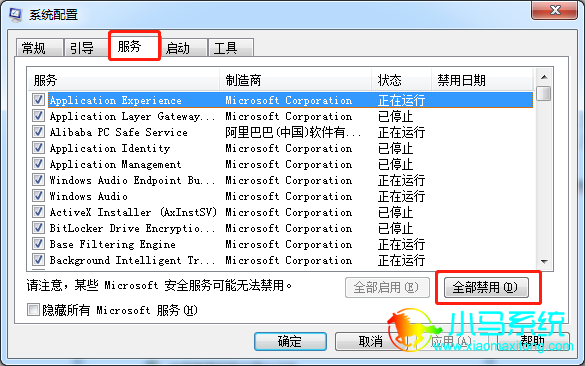
Task: Click 阿里巴巴(中国)软件有... manufacturer cell
Action: pos(293,132)
